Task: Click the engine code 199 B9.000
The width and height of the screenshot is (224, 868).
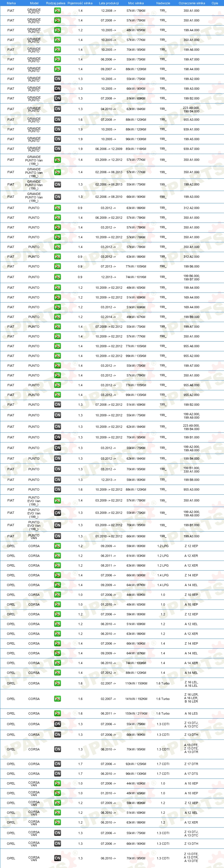Action: point(191,317)
